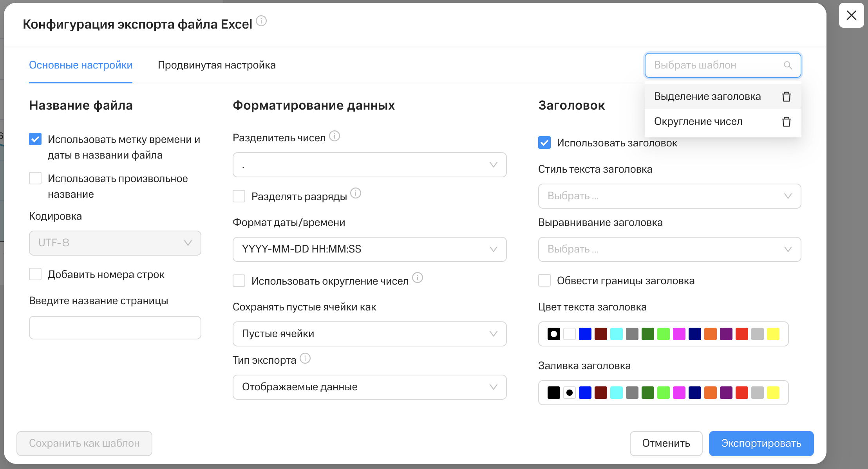Click info icon beside "Разделитель чисел"
The height and width of the screenshot is (469, 868).
(x=335, y=136)
